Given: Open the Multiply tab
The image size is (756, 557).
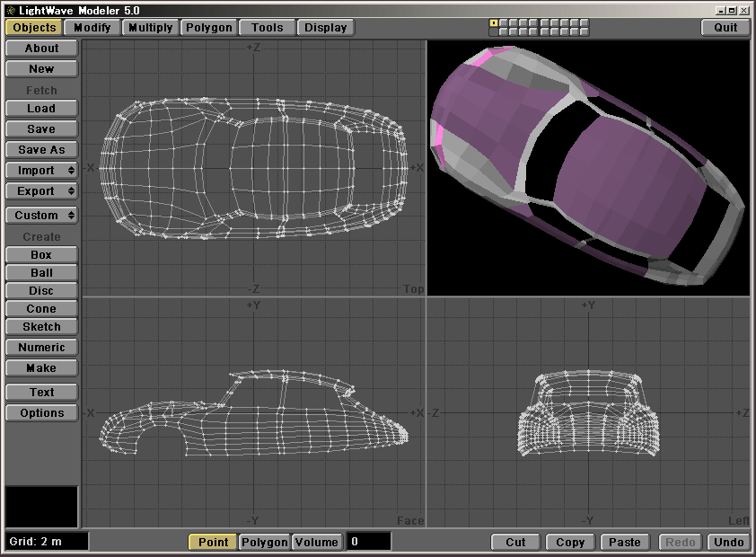Looking at the screenshot, I should pos(150,27).
